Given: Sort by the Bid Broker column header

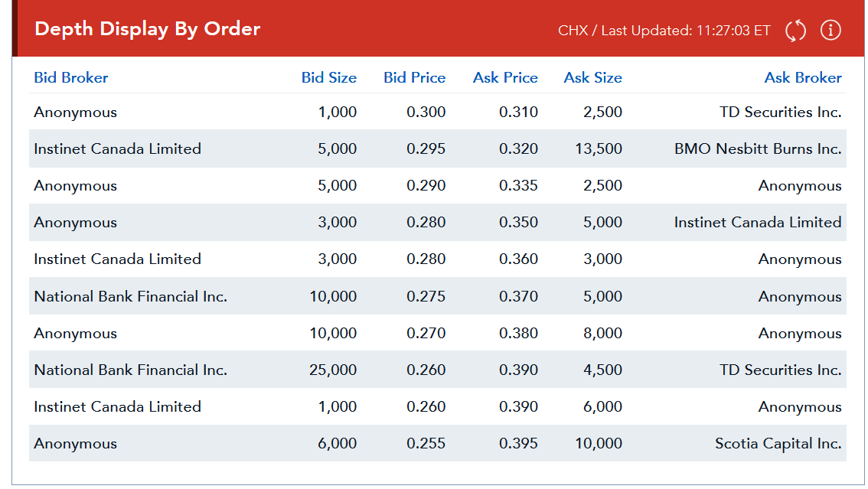Looking at the screenshot, I should tap(71, 77).
